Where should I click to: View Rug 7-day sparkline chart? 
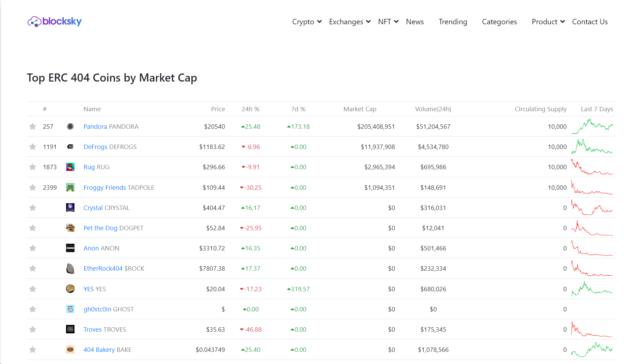(592, 167)
